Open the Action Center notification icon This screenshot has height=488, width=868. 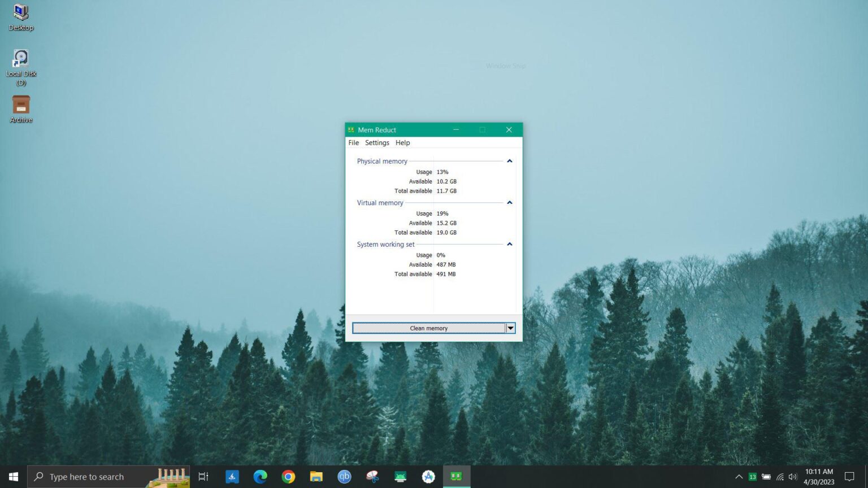point(850,476)
